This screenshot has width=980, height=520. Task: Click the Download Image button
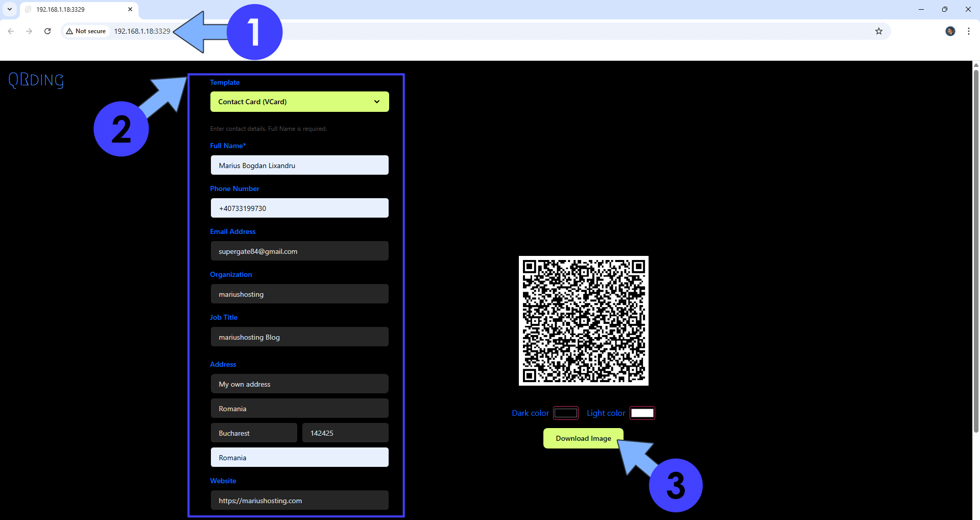[x=583, y=438]
